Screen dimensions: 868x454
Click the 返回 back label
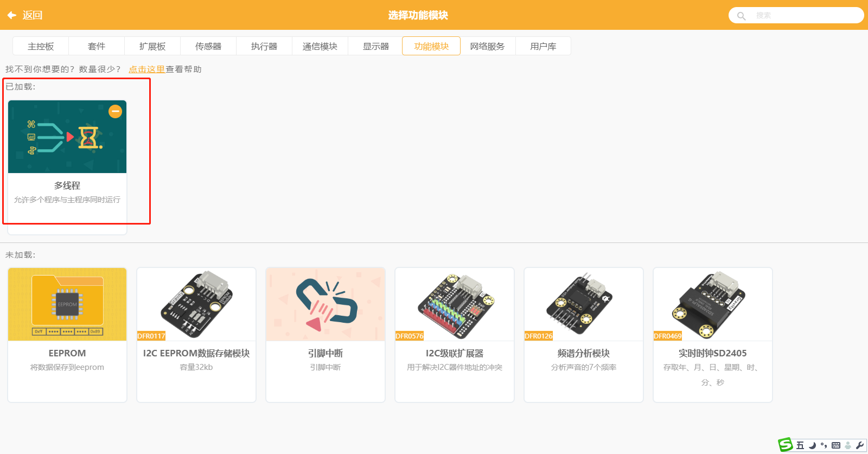pyautogui.click(x=33, y=15)
